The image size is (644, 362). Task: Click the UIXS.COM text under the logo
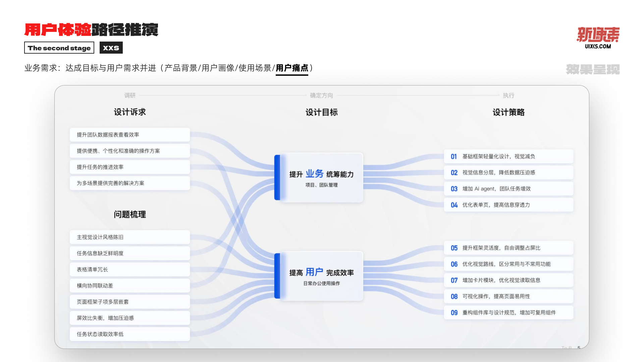[x=598, y=47]
